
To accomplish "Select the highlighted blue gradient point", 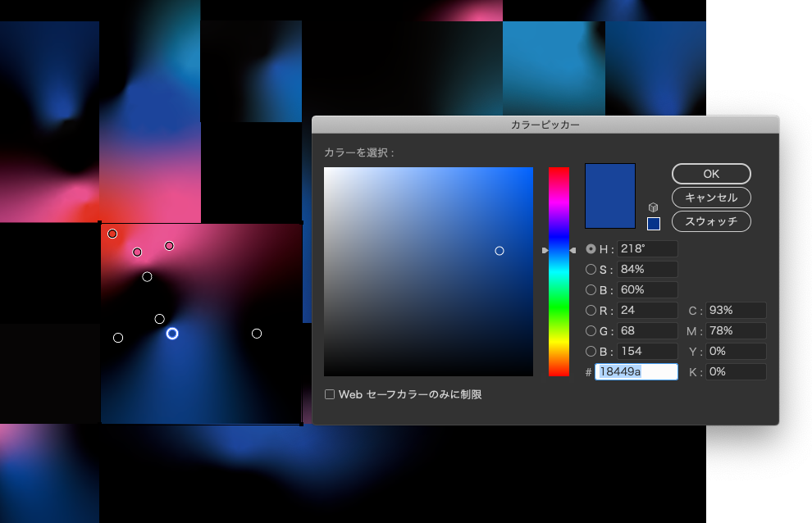I will pyautogui.click(x=172, y=334).
